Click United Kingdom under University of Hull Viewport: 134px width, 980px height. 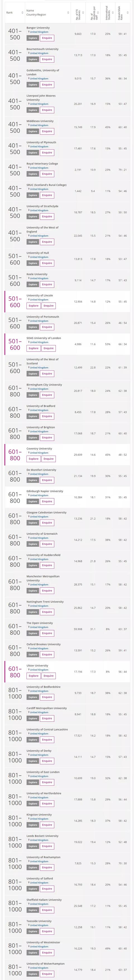(x=39, y=257)
